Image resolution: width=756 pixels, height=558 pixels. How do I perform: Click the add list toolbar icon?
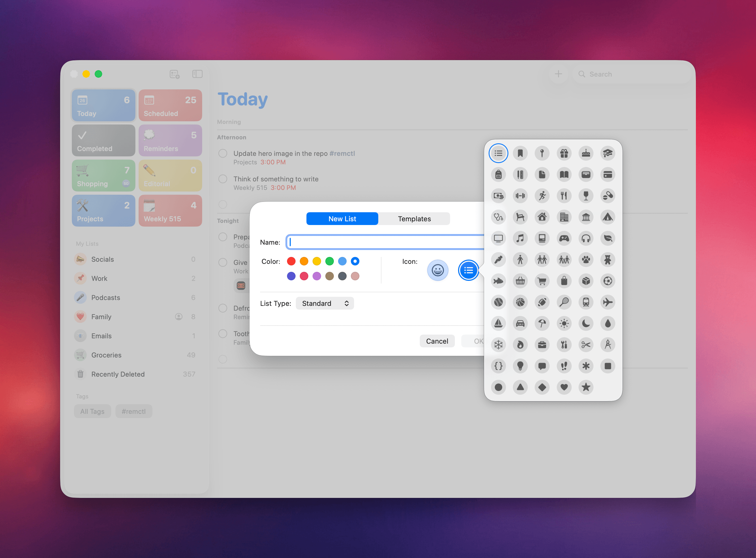click(x=174, y=74)
